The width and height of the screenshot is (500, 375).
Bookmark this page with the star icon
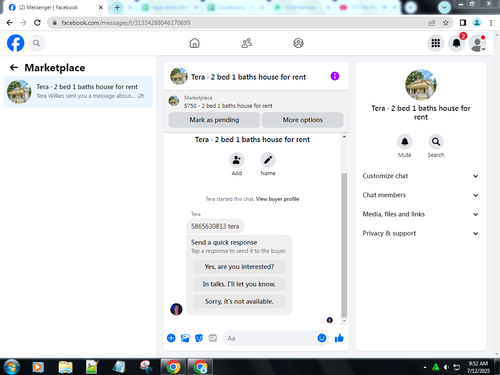point(446,23)
